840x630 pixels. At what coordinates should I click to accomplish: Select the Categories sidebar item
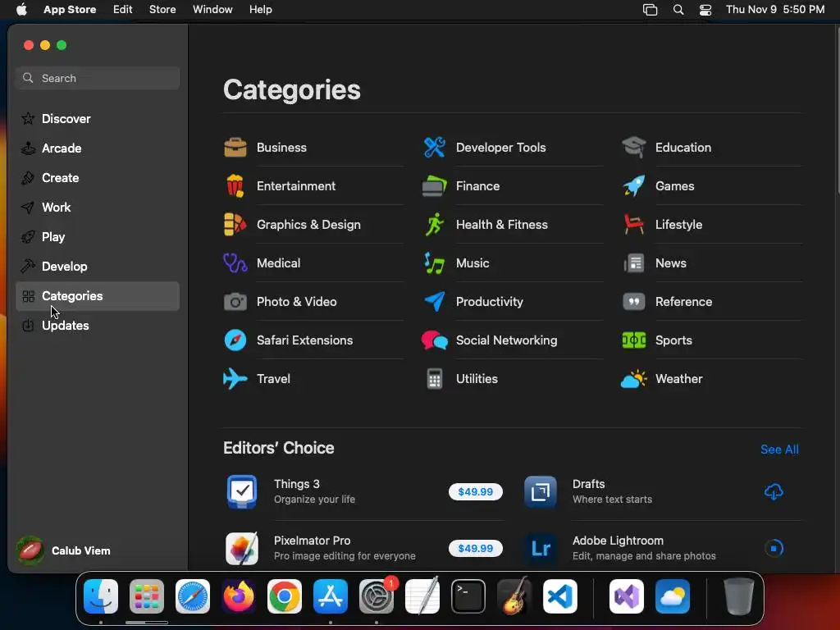click(x=98, y=296)
